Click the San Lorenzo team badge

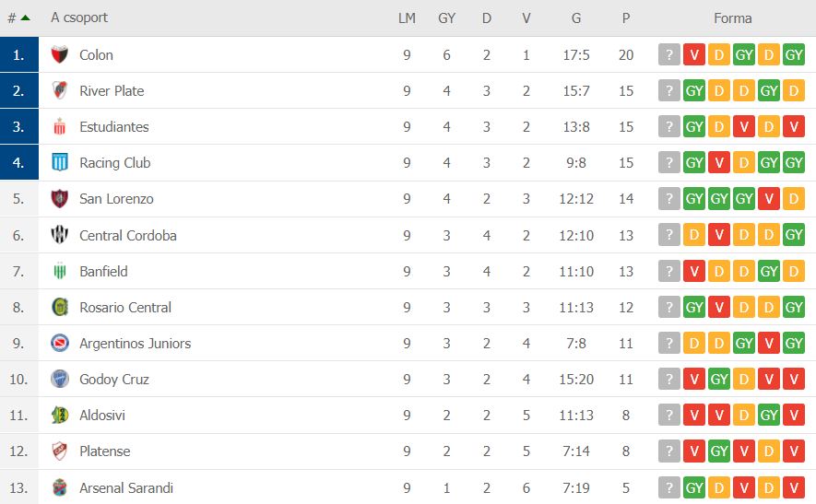click(60, 199)
